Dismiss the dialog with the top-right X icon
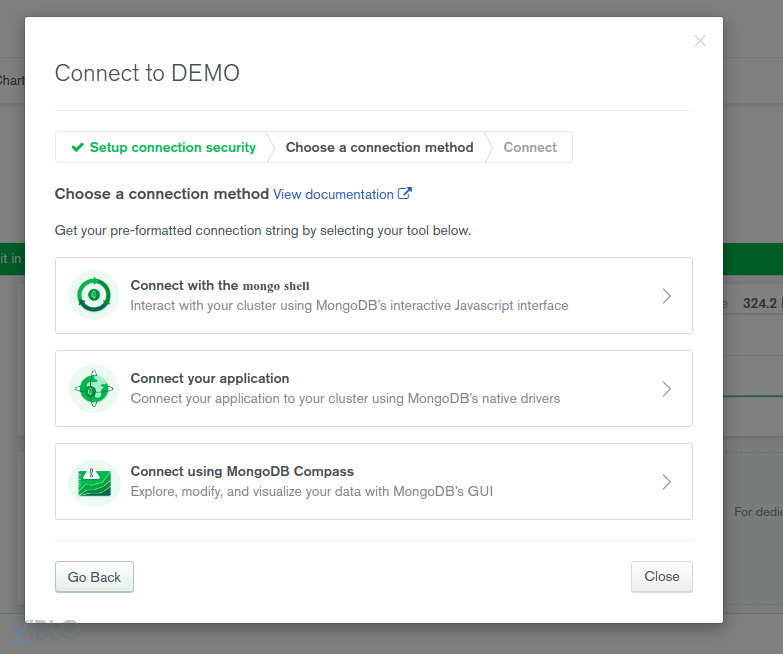This screenshot has width=783, height=654. pos(700,41)
